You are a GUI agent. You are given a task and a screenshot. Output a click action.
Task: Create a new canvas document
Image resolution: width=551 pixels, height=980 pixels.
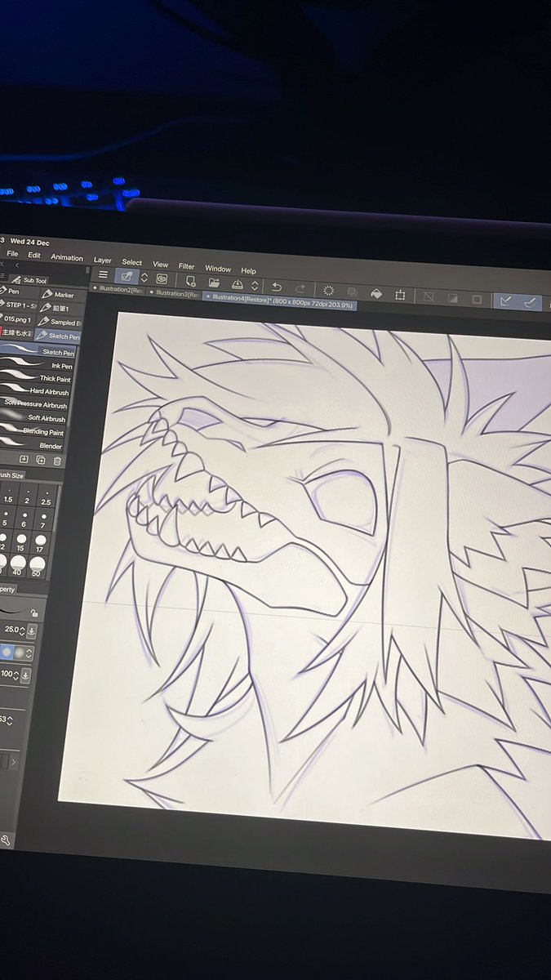click(x=190, y=280)
